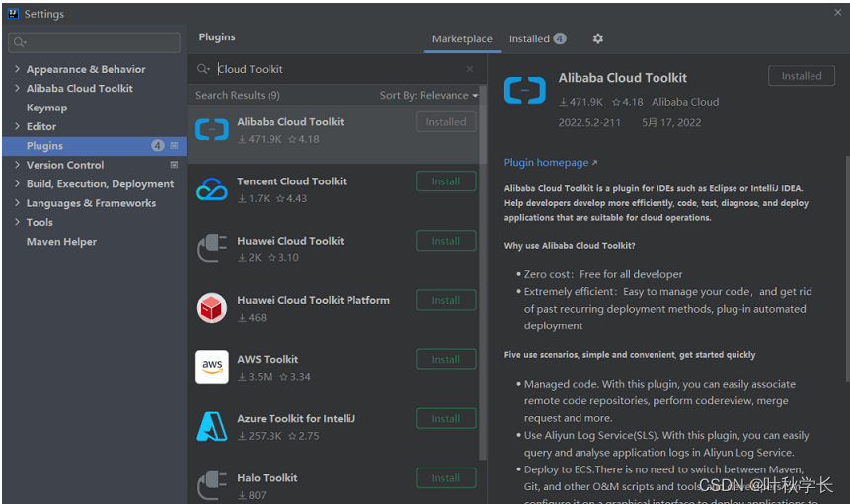Viewport: 850px width, 504px height.
Task: Install Tencent Cloud Toolkit plugin
Action: pos(445,181)
